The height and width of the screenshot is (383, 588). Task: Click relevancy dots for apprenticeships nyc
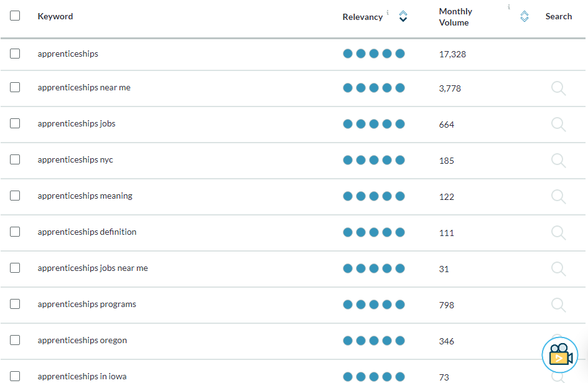tap(374, 160)
